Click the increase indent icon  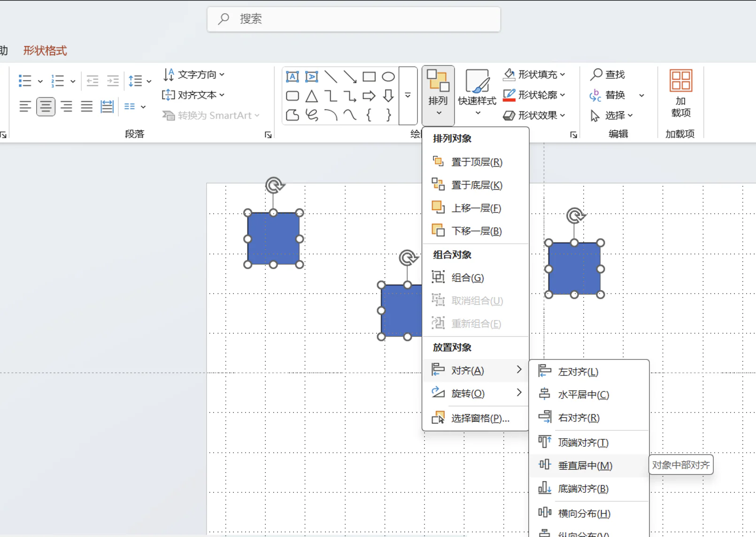[x=113, y=81]
